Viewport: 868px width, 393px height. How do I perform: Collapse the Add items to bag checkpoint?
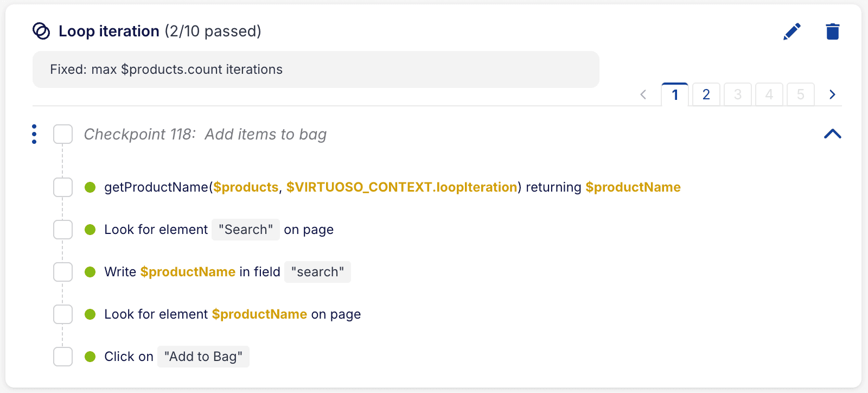tap(832, 134)
